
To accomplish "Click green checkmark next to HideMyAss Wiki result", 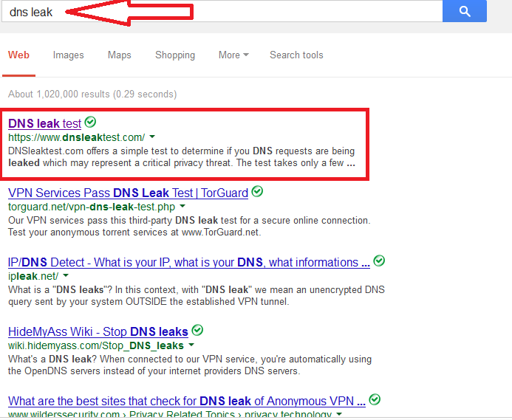I will (x=197, y=330).
